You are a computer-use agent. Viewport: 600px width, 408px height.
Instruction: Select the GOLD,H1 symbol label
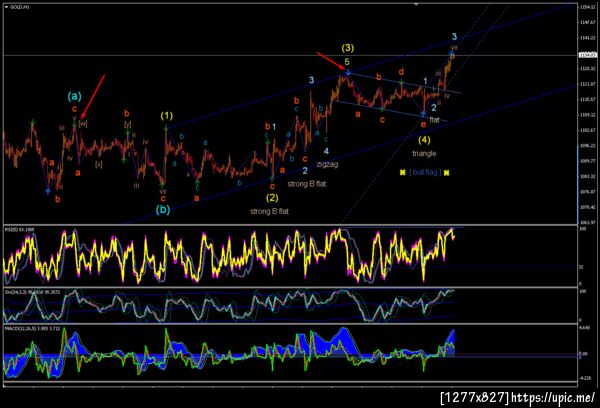19,7
